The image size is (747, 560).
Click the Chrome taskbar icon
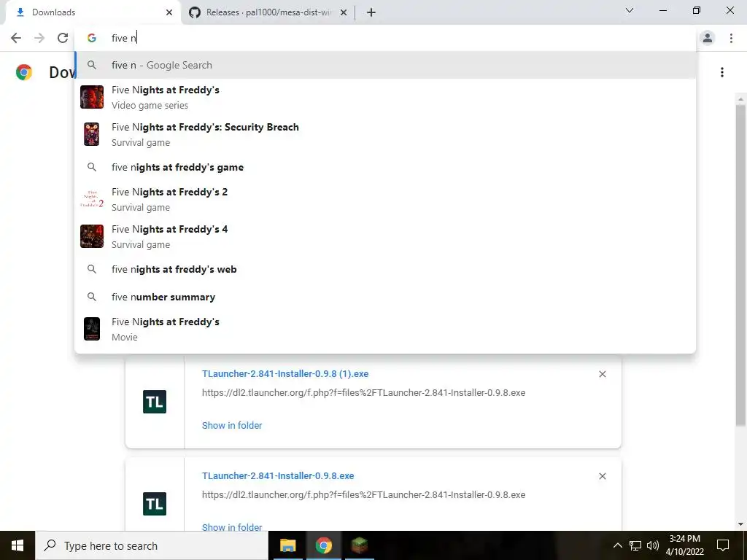coord(323,545)
